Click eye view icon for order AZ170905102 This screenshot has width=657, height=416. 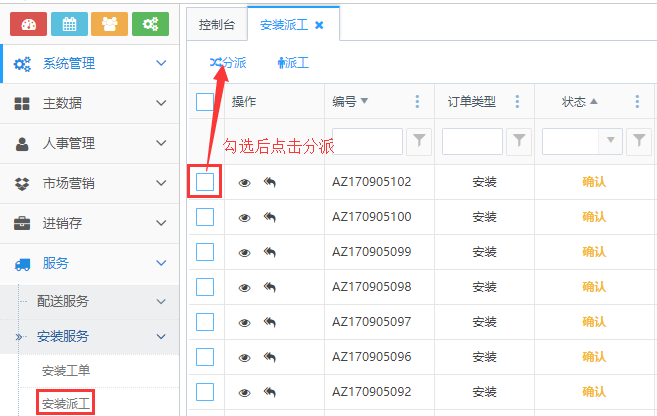point(245,182)
